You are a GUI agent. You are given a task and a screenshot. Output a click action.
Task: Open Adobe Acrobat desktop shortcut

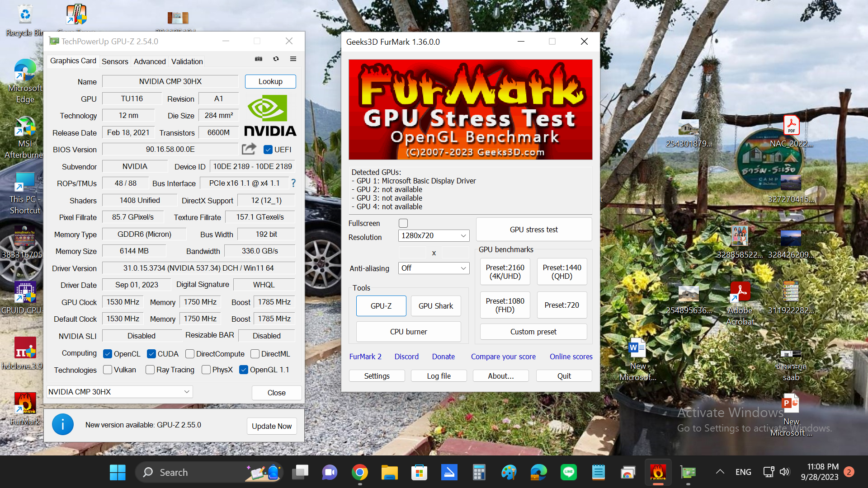coord(740,303)
